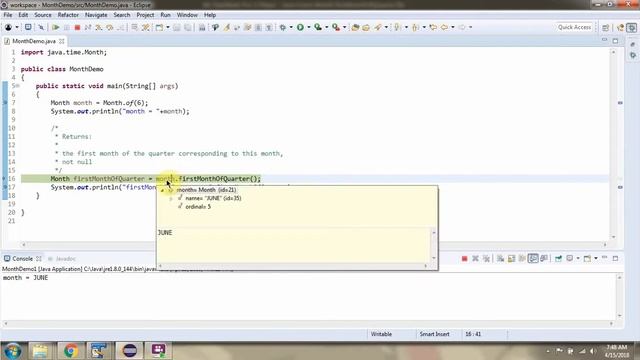Image resolution: width=640 pixels, height=360 pixels.
Task: Click the Last Edit Location icon
Action: [433, 27]
